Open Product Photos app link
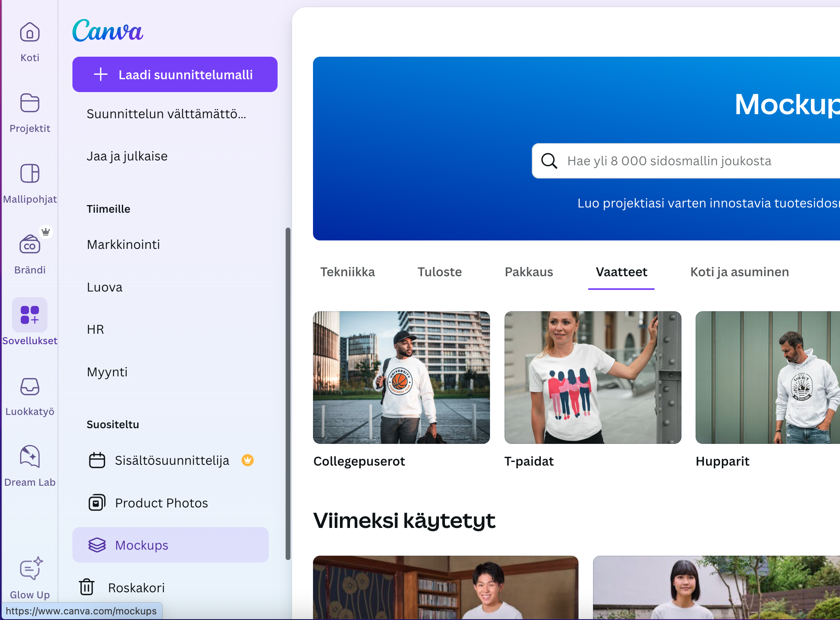Screen dimensions: 840x620 click(x=161, y=503)
